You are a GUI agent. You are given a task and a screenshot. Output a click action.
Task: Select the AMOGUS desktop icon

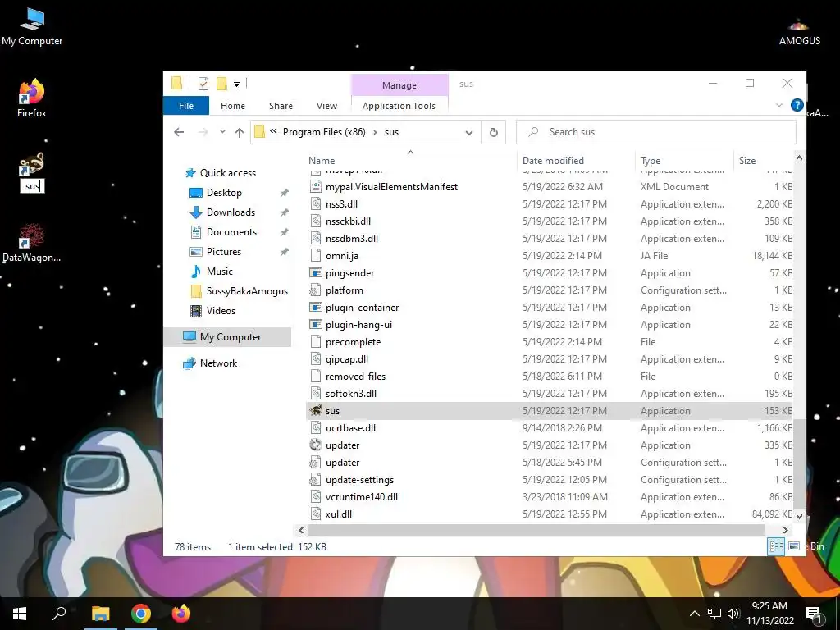tap(799, 32)
